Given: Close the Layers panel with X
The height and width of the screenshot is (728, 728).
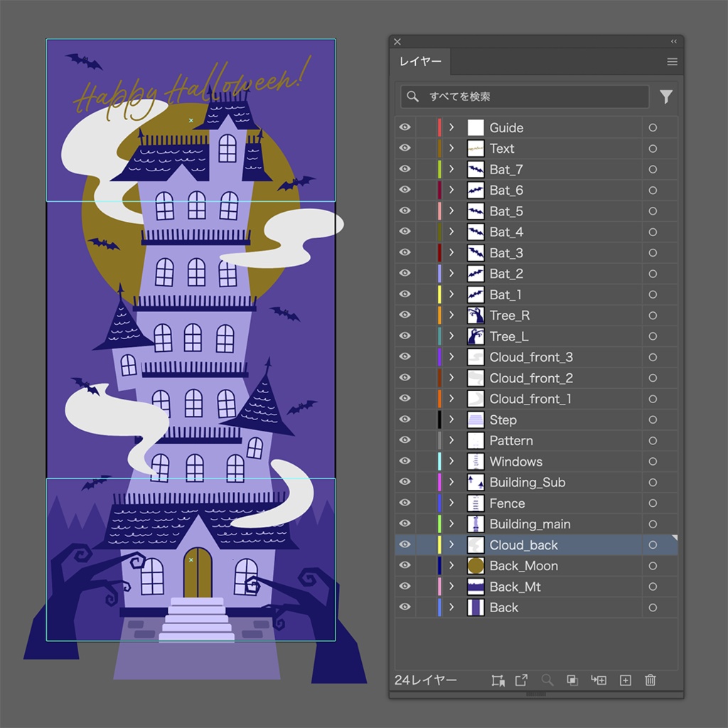Looking at the screenshot, I should tap(397, 42).
